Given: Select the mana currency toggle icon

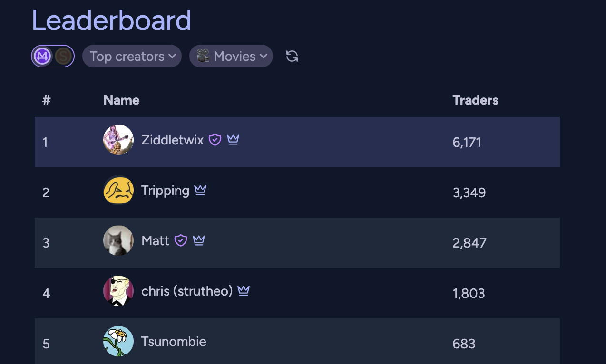Looking at the screenshot, I should [x=43, y=57].
